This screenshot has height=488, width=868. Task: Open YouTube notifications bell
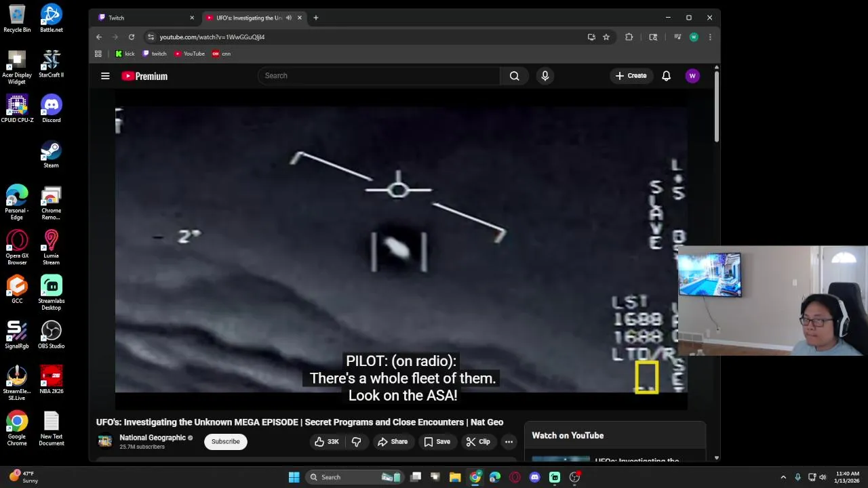click(x=666, y=76)
